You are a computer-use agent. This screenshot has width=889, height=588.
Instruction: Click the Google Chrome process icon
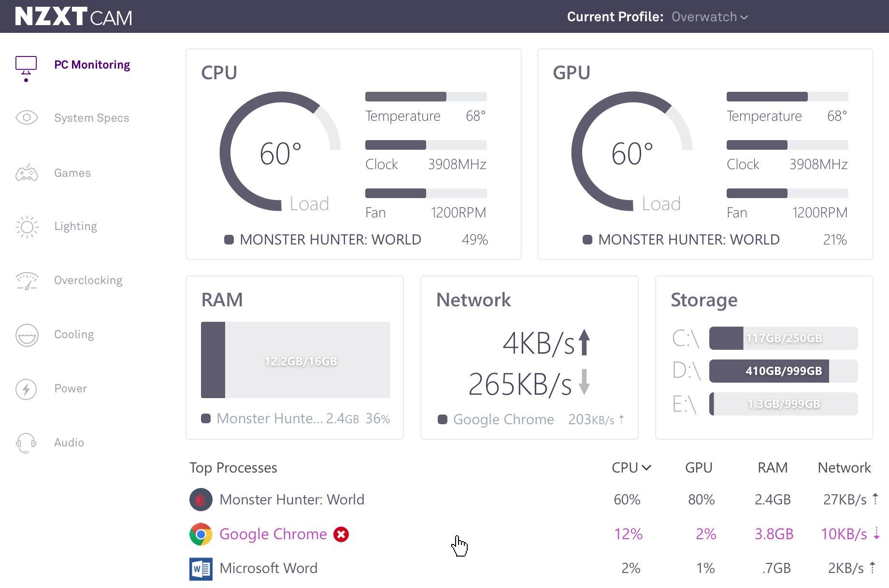(x=201, y=534)
